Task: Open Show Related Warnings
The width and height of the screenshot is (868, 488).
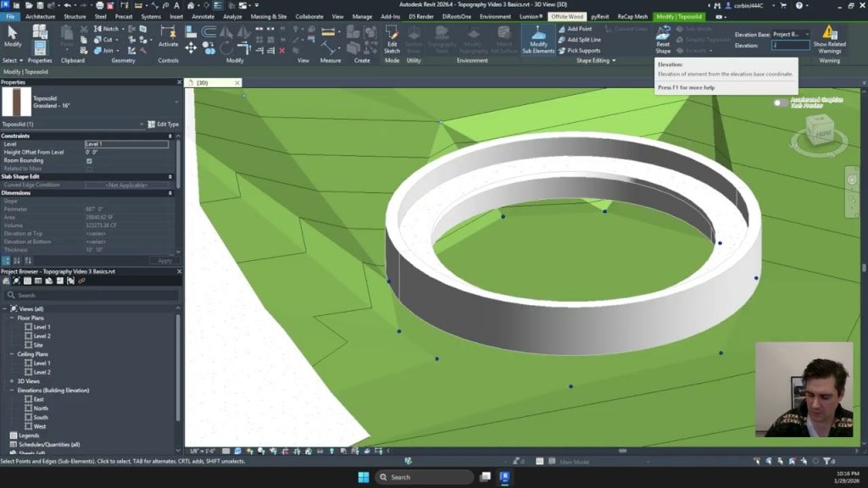Action: (829, 37)
